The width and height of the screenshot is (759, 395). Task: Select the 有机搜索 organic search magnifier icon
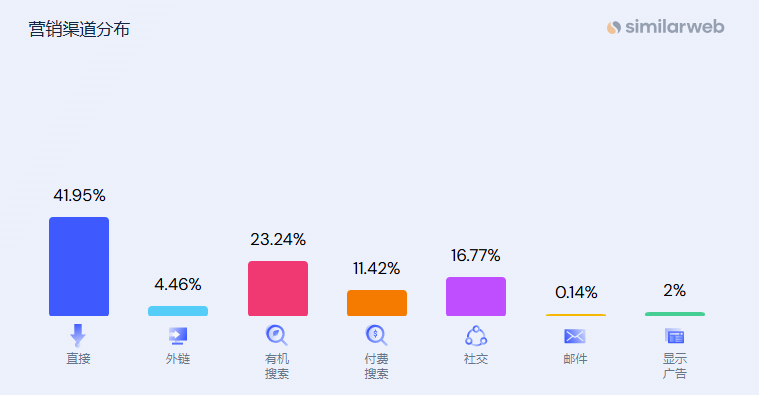click(x=277, y=335)
